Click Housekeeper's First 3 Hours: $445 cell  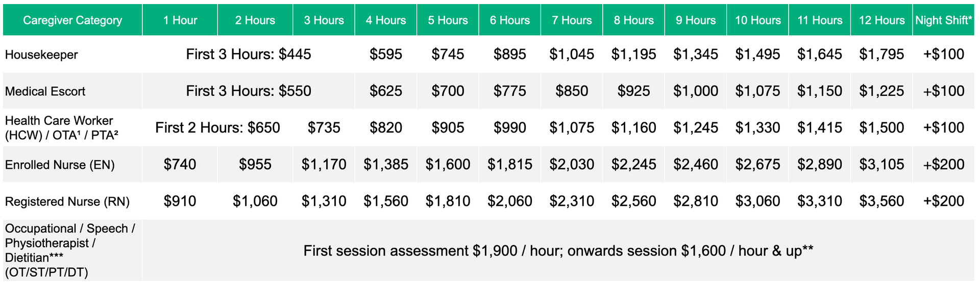[x=248, y=54]
